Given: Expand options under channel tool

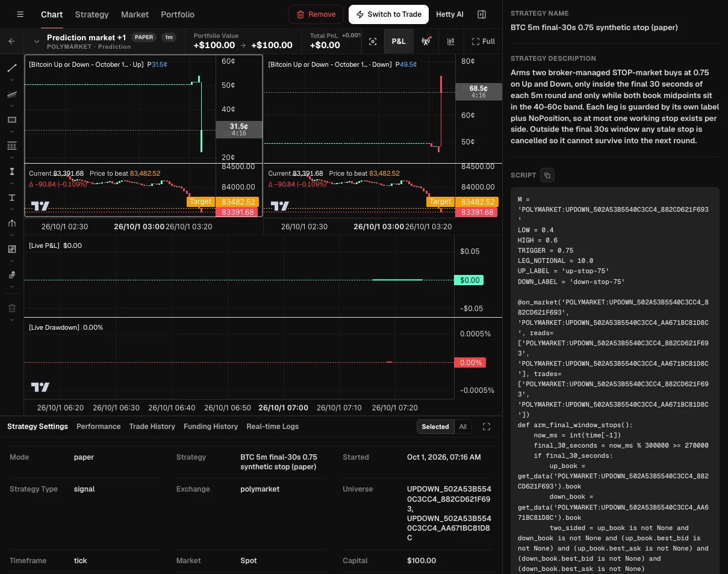Looking at the screenshot, I should coord(12,106).
